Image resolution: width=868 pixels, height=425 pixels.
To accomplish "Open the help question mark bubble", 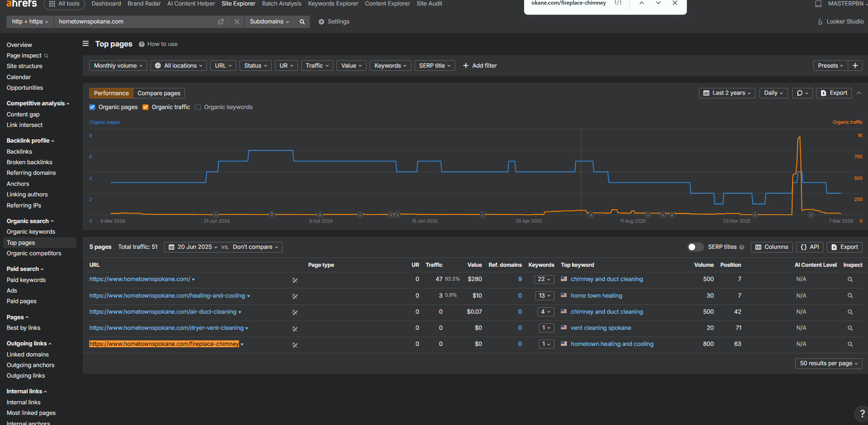I will coord(862,414).
